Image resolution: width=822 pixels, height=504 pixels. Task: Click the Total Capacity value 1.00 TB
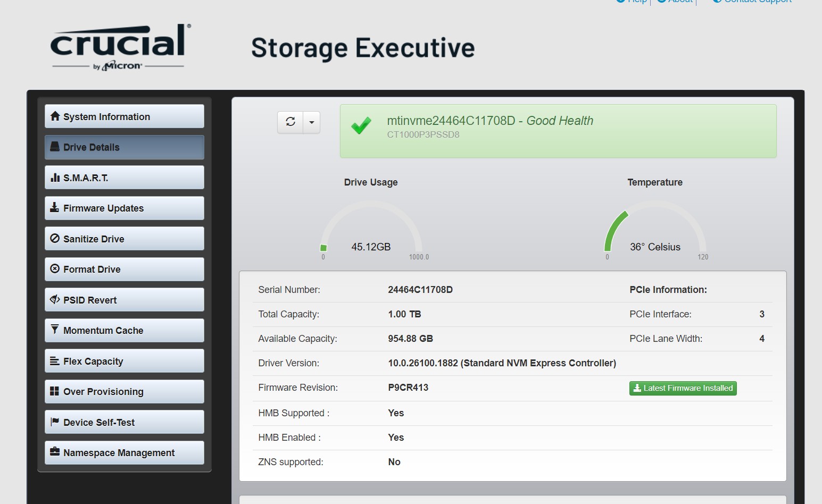[x=404, y=314]
